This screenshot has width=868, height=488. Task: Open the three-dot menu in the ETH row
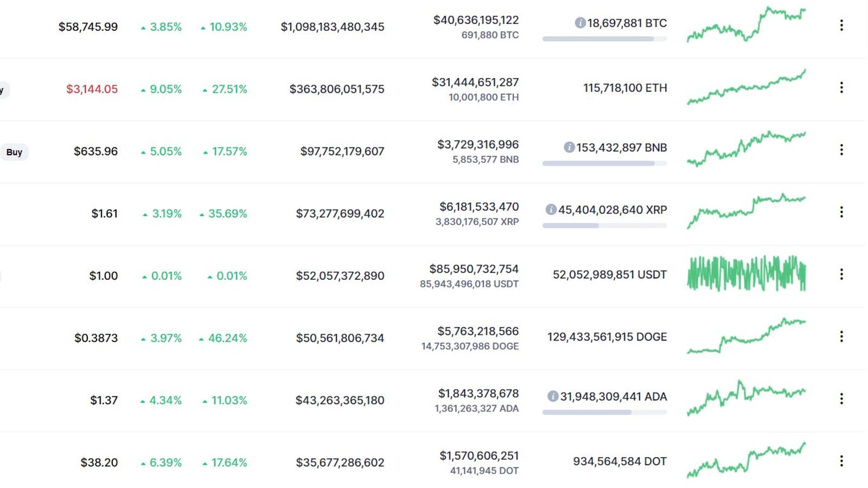point(841,88)
